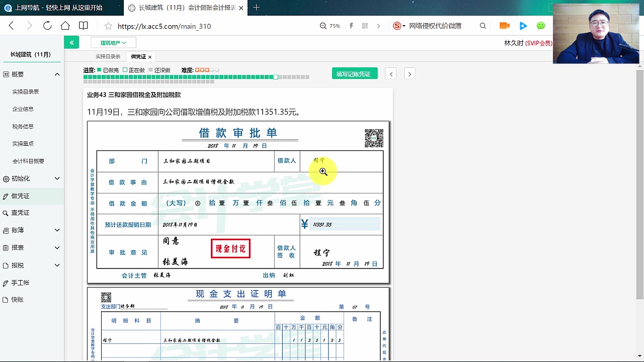The width and height of the screenshot is (644, 362).
Task: Click the 11351.35 amount field on the form
Action: coord(346,225)
